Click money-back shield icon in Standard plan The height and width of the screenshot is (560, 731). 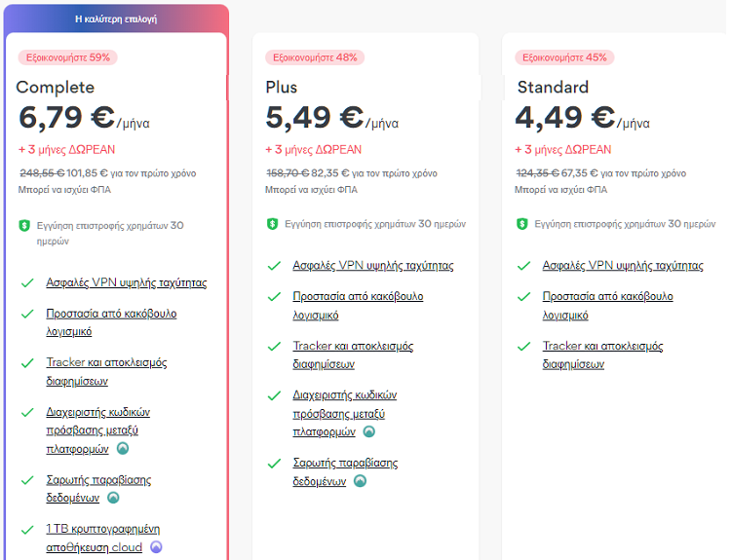point(522,224)
